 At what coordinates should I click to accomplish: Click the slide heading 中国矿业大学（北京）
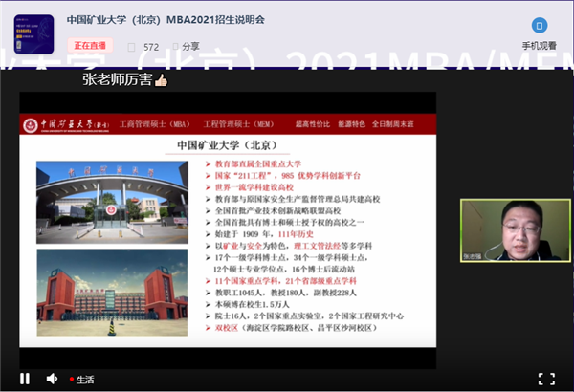pos(227,145)
